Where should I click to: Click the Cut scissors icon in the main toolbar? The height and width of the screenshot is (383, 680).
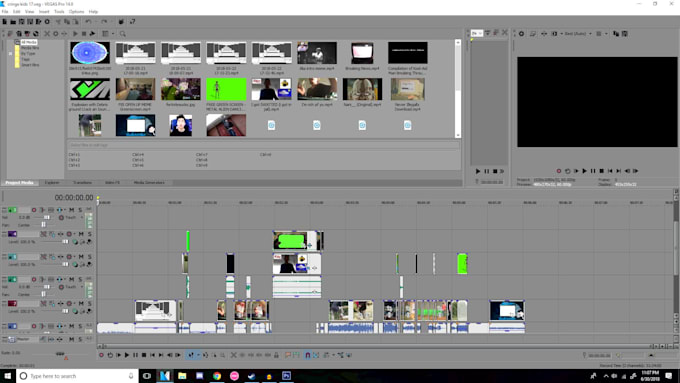(58, 22)
